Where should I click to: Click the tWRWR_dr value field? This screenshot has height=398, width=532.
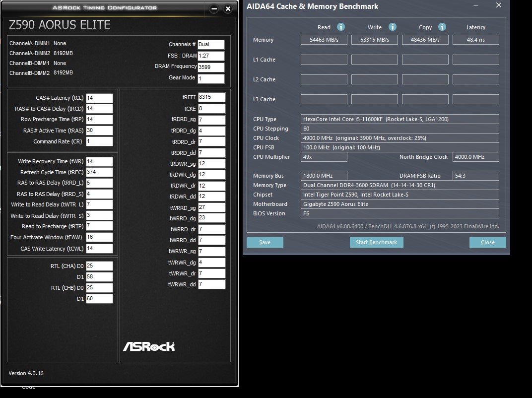[x=212, y=273]
